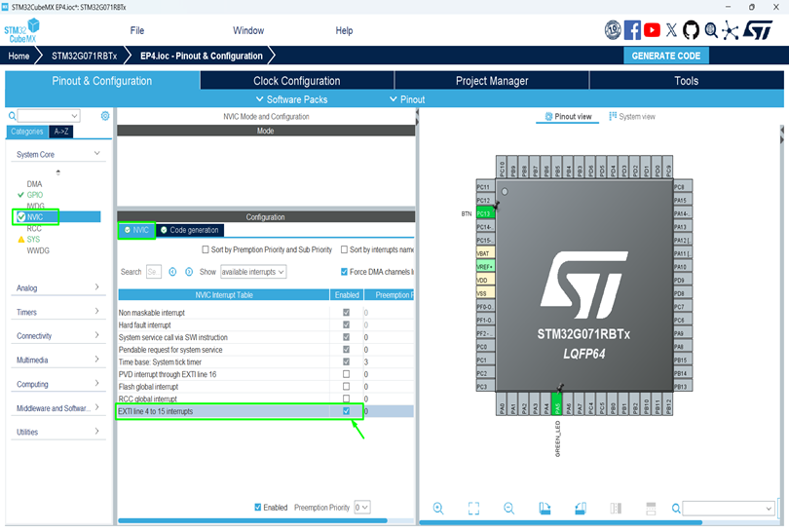This screenshot has width=789, height=532.
Task: Switch to Tools tab
Action: pos(687,81)
